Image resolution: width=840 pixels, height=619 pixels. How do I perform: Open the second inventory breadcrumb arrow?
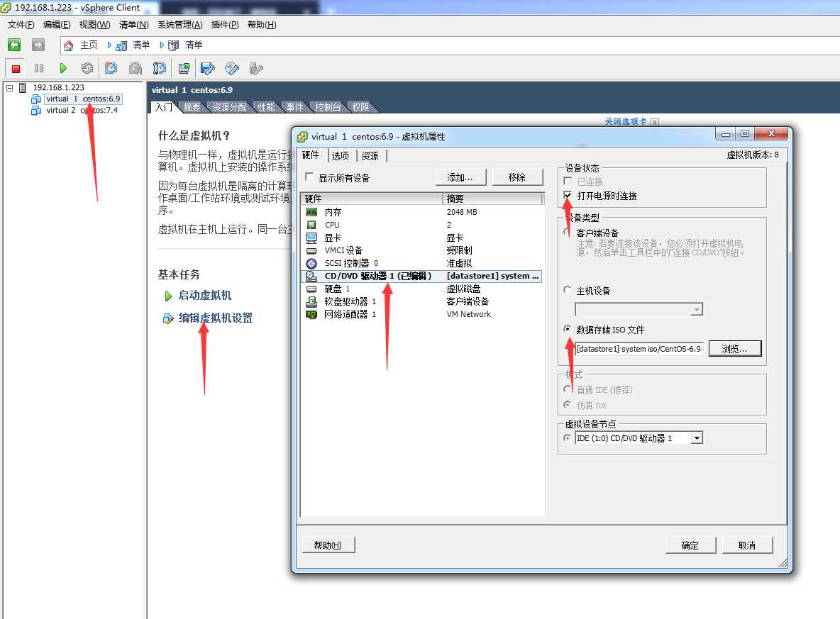pos(162,45)
